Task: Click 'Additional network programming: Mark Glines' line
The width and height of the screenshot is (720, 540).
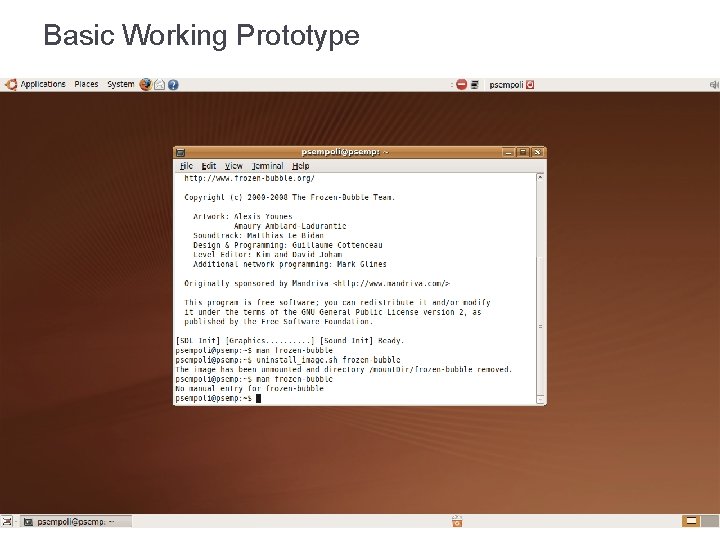Action: coord(290,264)
